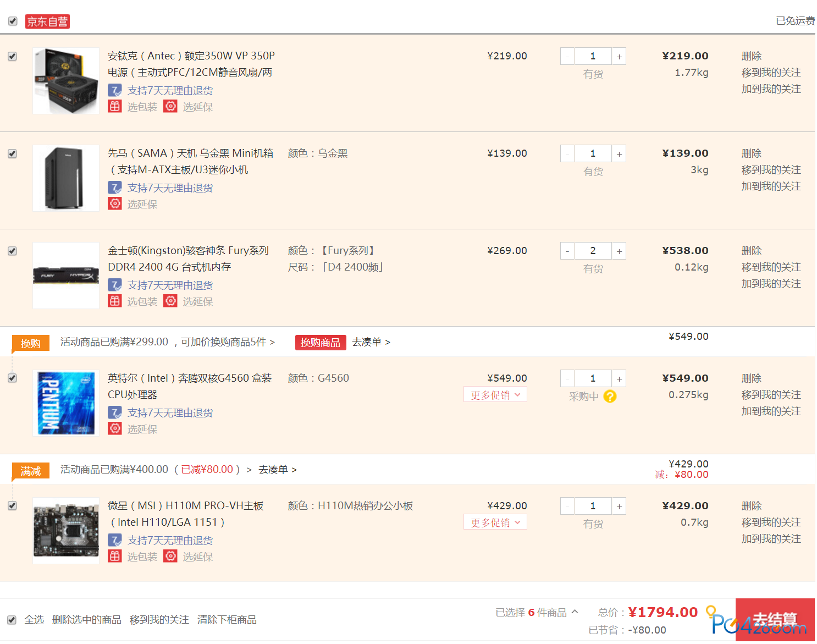The height and width of the screenshot is (644, 817).
Task: Increase quantity of SAMA case
Action: [619, 153]
